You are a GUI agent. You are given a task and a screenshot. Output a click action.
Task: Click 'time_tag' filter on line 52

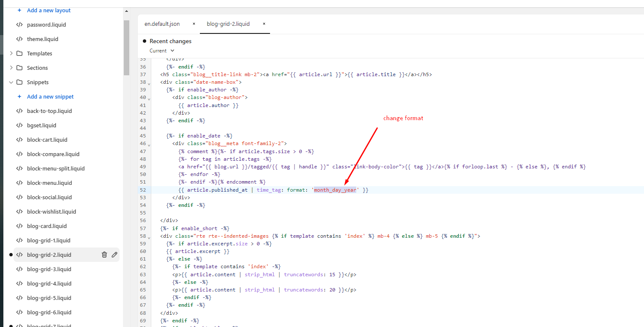tap(269, 190)
